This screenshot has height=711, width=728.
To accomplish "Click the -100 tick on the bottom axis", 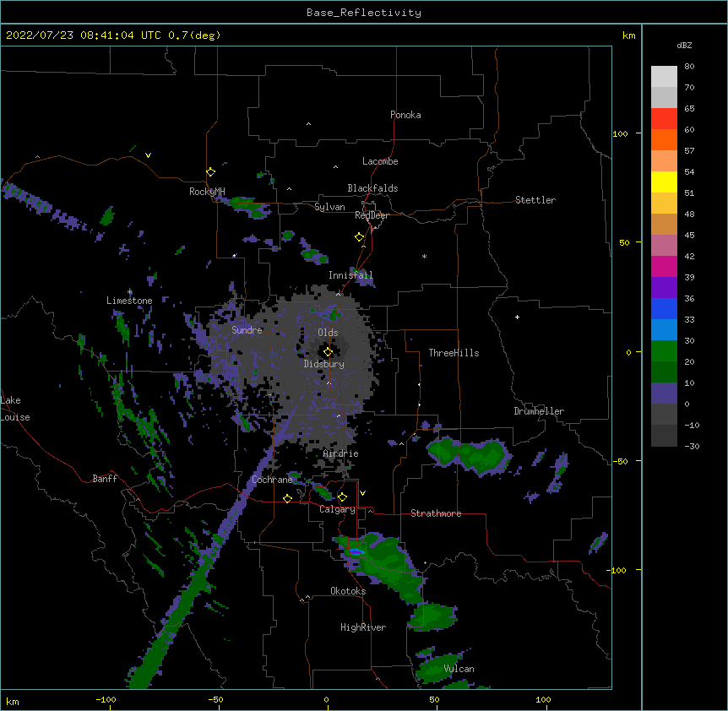I will tap(106, 699).
